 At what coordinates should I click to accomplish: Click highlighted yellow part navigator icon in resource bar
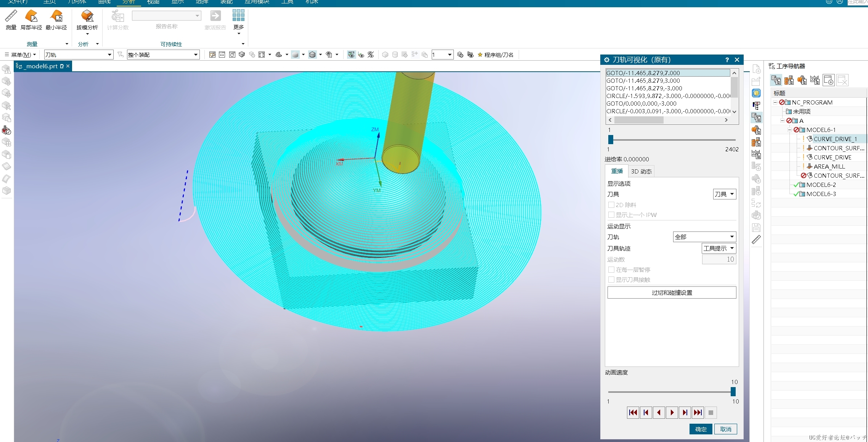coord(756,93)
